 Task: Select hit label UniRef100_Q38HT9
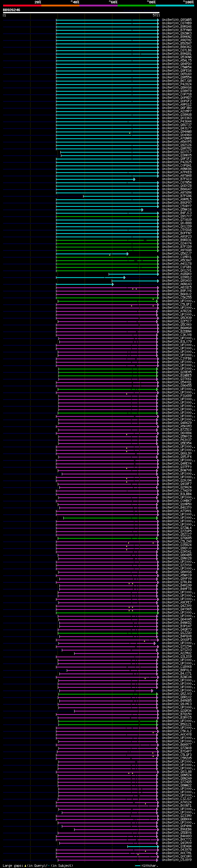point(176,91)
